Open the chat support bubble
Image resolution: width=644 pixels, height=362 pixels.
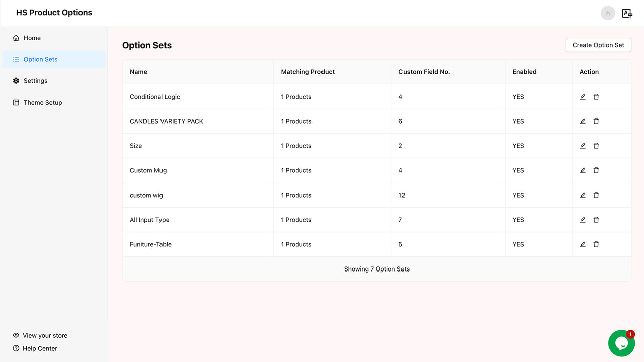click(621, 343)
